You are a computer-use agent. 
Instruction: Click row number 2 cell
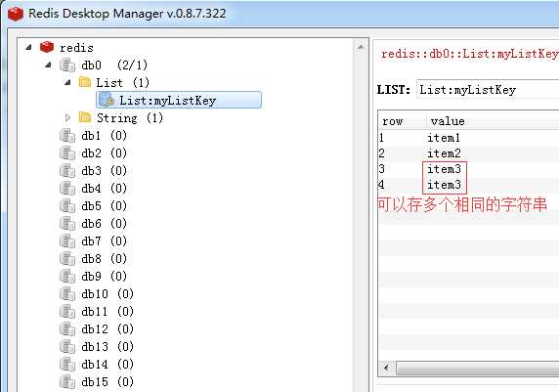pyautogui.click(x=382, y=153)
